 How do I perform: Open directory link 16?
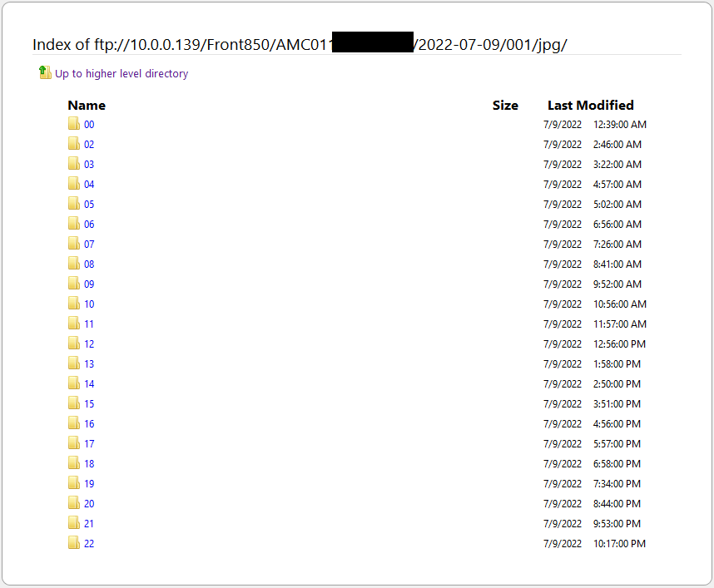click(89, 425)
